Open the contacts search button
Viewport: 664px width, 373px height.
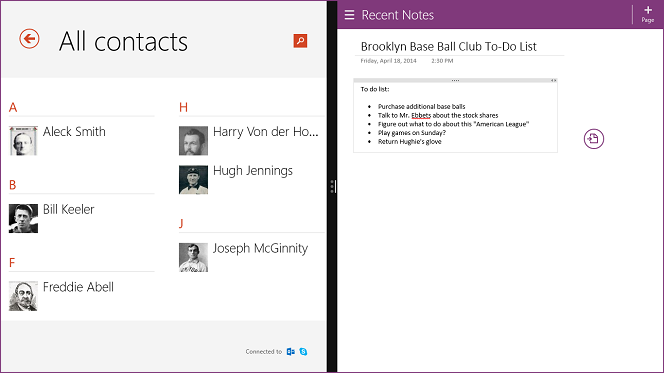(300, 41)
